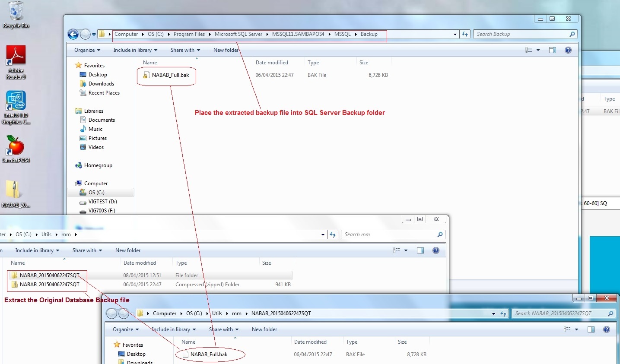Open address dropdown in NABAB_201504062247SQT window
The height and width of the screenshot is (364, 620).
(x=493, y=313)
